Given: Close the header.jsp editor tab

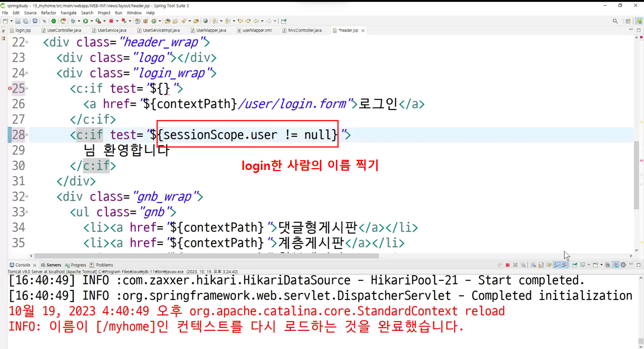Looking at the screenshot, I should 363,31.
